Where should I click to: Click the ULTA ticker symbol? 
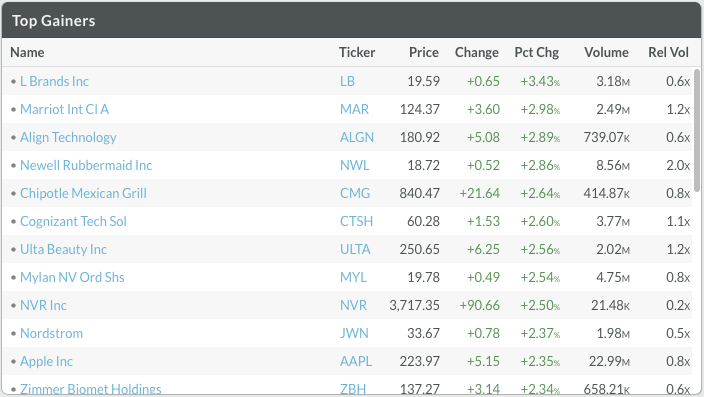[355, 249]
